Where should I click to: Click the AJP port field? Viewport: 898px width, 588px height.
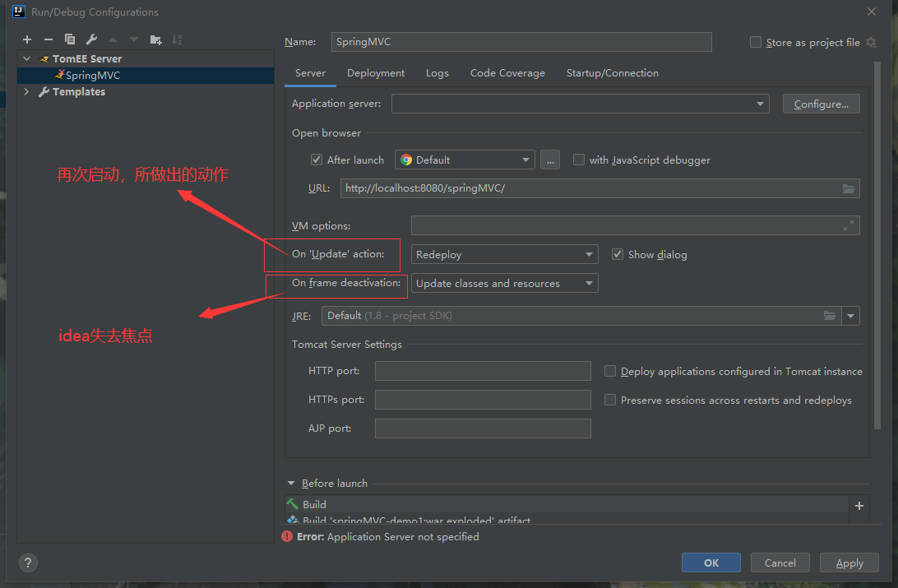click(x=483, y=428)
